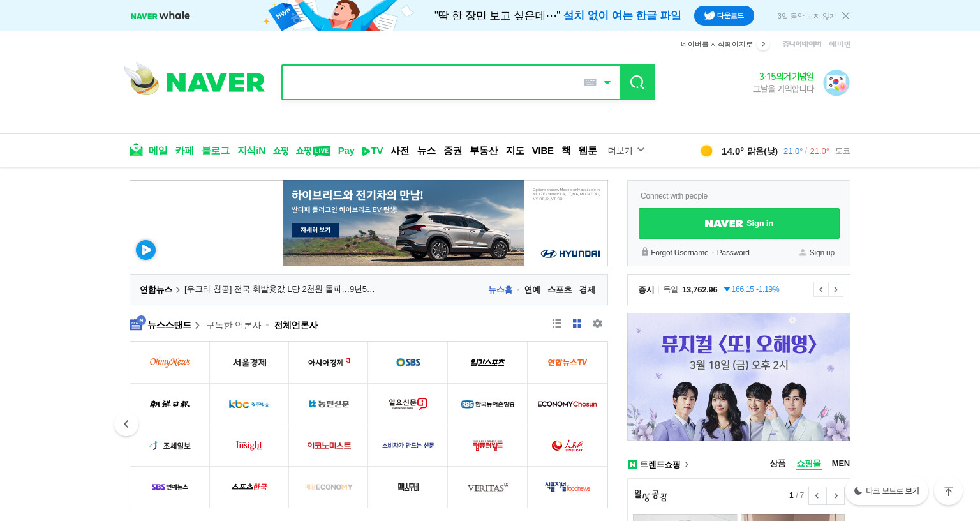The image size is (980, 521).
Task: Open the Naver TV play icon link
Action: [373, 151]
